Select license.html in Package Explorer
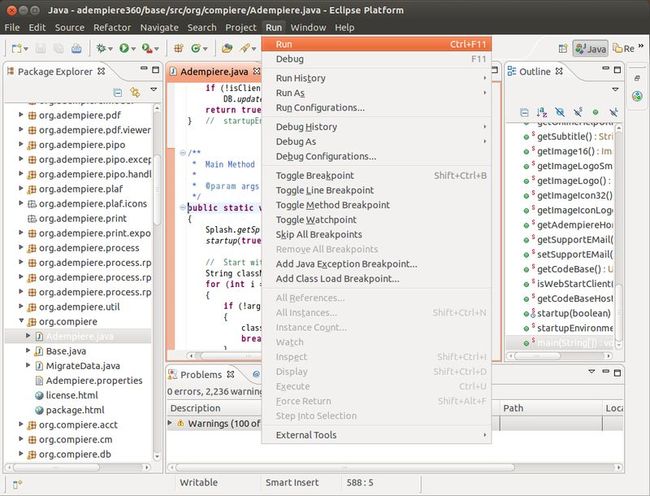This screenshot has height=496, width=650. pyautogui.click(x=72, y=395)
